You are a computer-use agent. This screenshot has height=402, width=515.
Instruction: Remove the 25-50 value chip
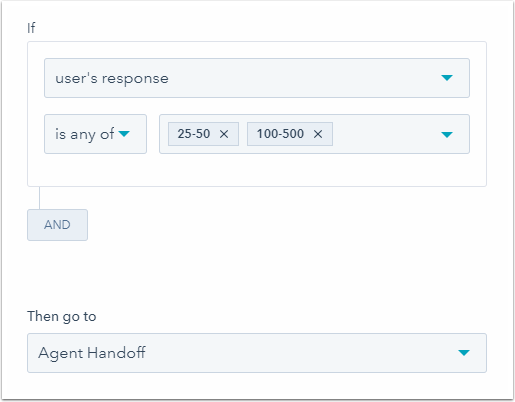[x=224, y=134]
